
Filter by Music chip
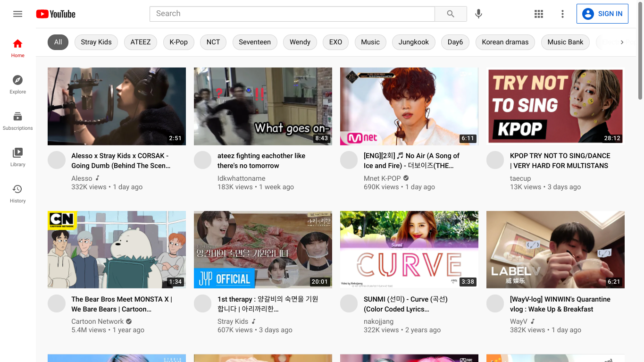click(370, 42)
